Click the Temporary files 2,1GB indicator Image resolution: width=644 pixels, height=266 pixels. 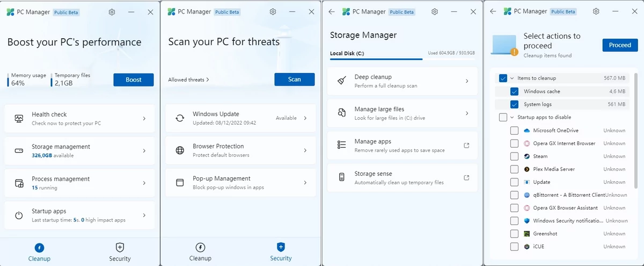71,80
